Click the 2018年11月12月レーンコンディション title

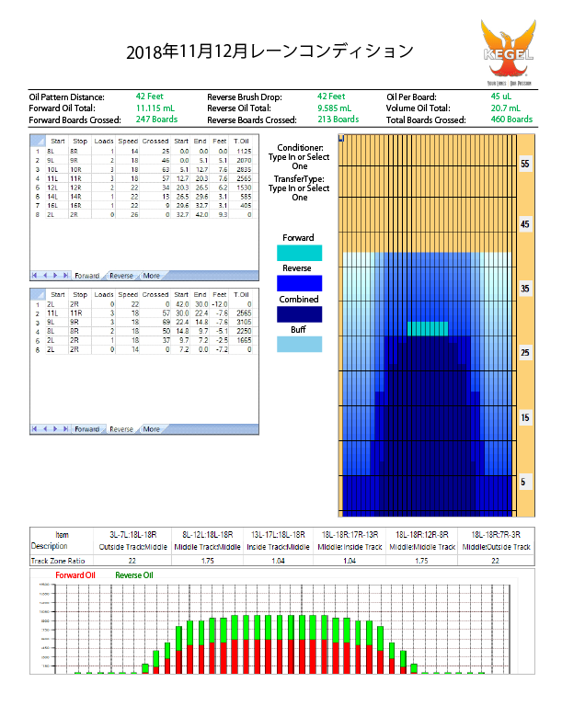270,51
